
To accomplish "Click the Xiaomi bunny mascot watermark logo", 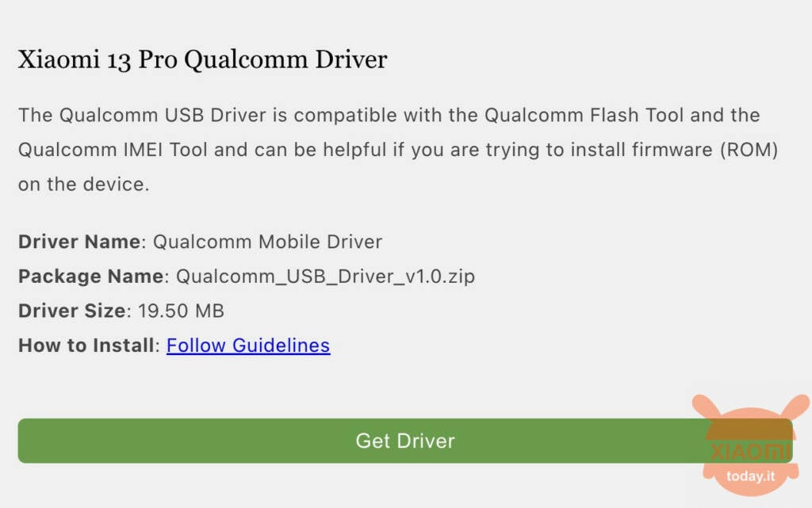I will click(750, 445).
